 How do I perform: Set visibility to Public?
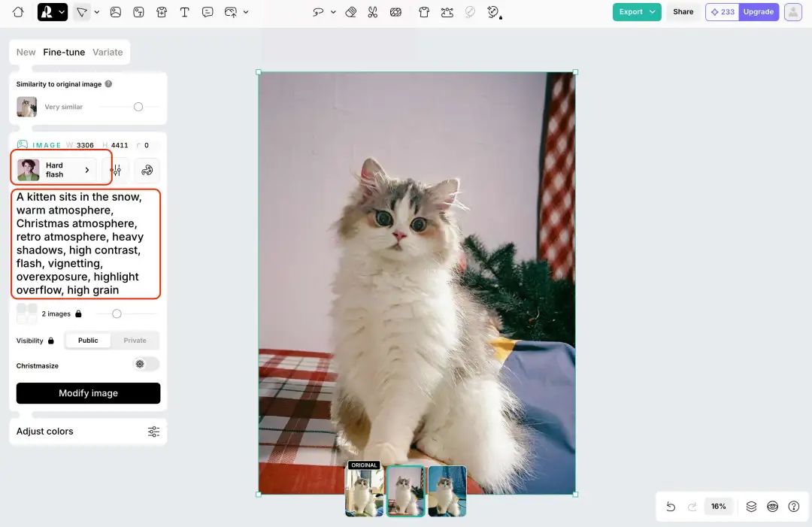[88, 340]
